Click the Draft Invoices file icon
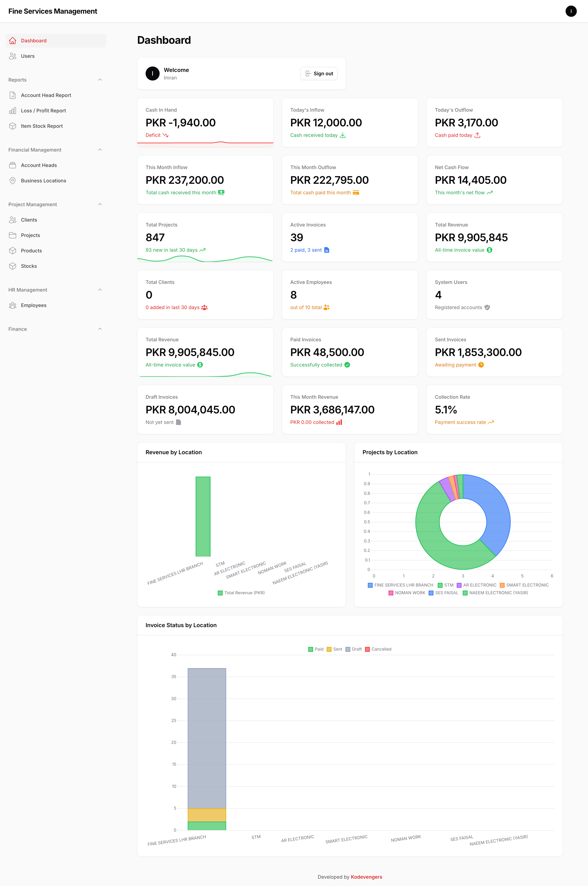Viewport: 588px width, 886px height. (178, 422)
